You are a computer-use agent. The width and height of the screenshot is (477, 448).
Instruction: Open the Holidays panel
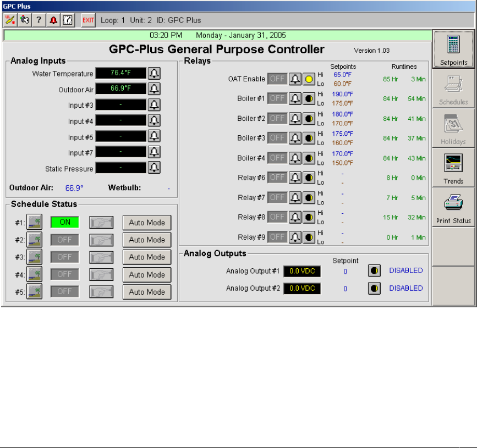click(x=453, y=128)
